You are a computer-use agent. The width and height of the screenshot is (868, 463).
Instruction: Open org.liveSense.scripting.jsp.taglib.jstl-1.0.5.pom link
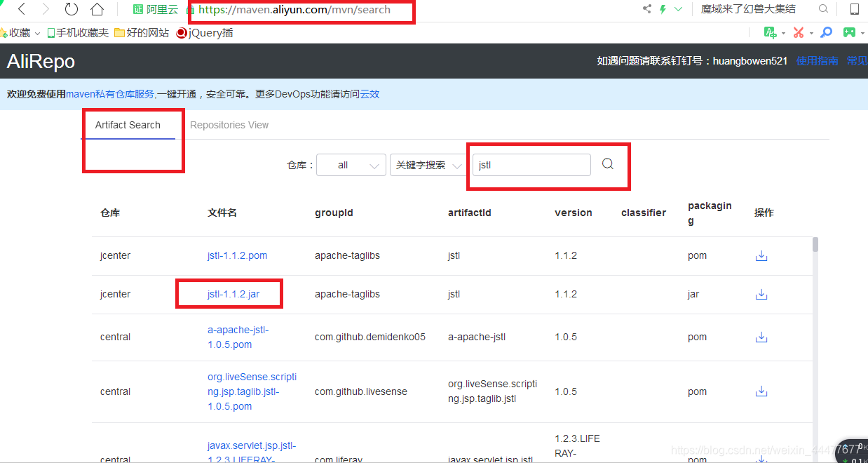(x=252, y=391)
